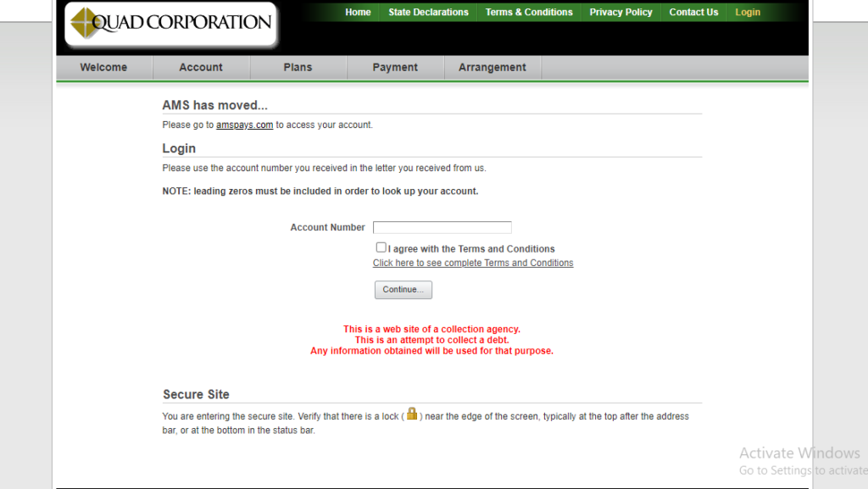The width and height of the screenshot is (868, 489).
Task: Go to the Payment tab
Action: pyautogui.click(x=395, y=68)
